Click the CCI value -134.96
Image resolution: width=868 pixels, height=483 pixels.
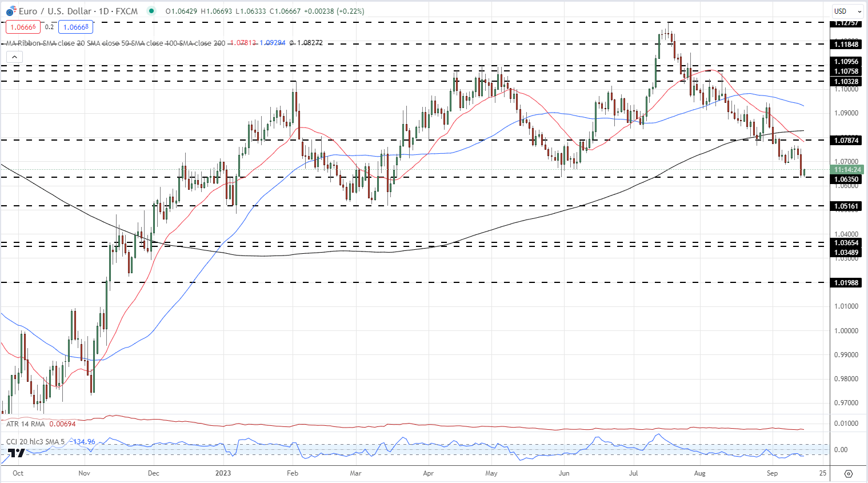(83, 442)
